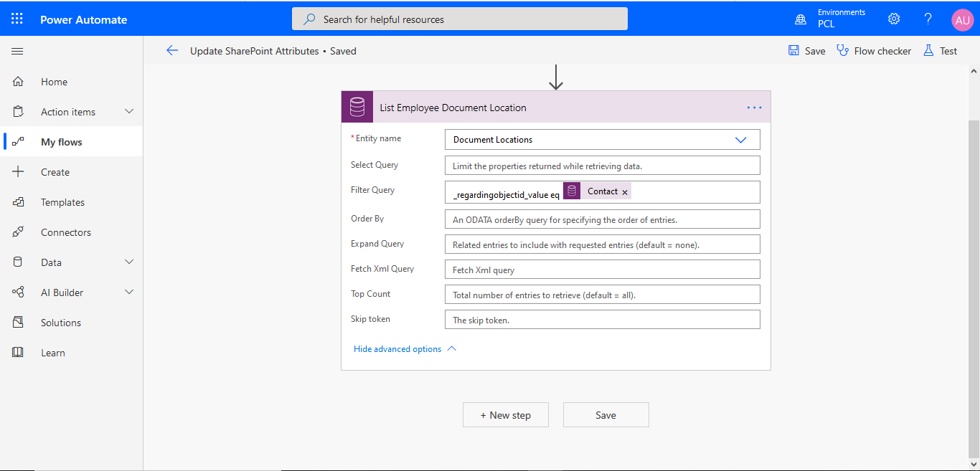Click the Test flask button
Screen dimensions: 980x471
(x=940, y=51)
